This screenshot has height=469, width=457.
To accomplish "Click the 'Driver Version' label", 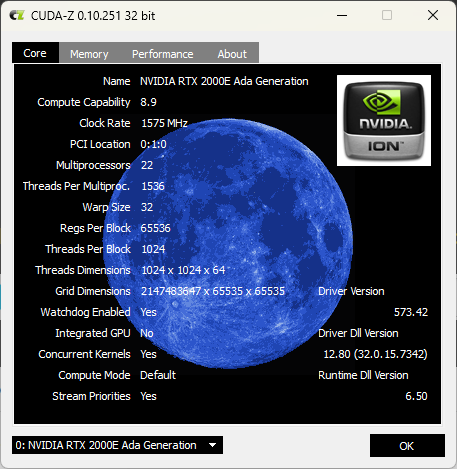I will point(351,291).
